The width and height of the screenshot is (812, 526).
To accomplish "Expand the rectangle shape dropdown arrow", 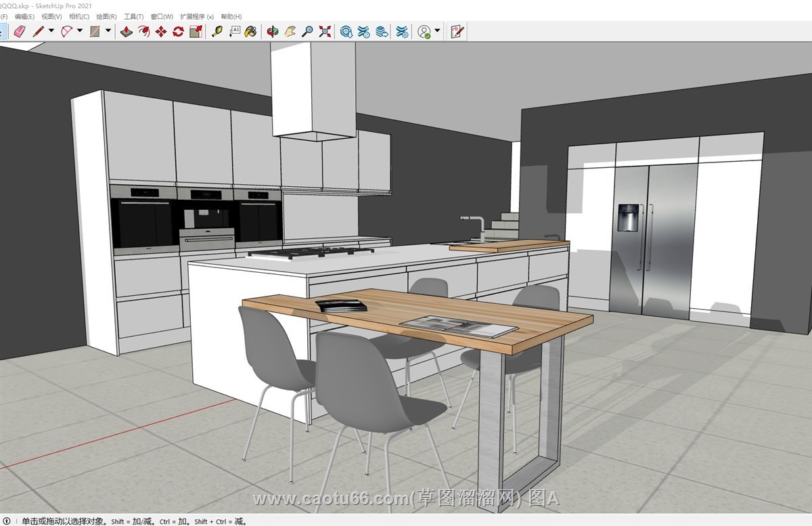I will pos(108,31).
